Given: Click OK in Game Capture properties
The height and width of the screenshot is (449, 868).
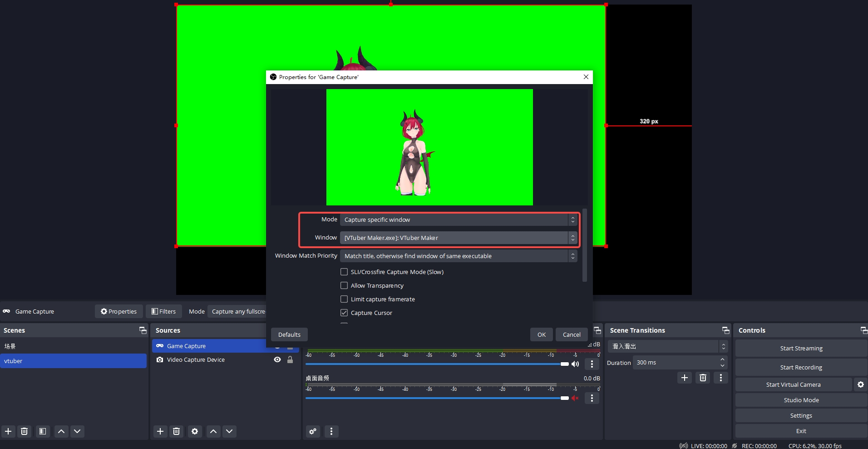Looking at the screenshot, I should click(x=542, y=334).
